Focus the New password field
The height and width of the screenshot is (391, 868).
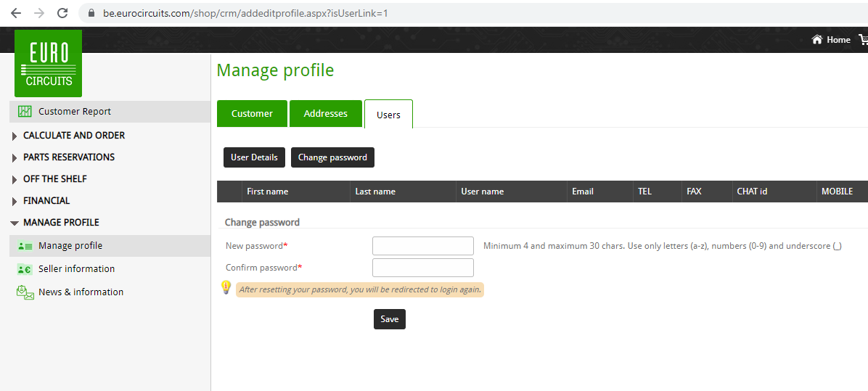pyautogui.click(x=422, y=246)
